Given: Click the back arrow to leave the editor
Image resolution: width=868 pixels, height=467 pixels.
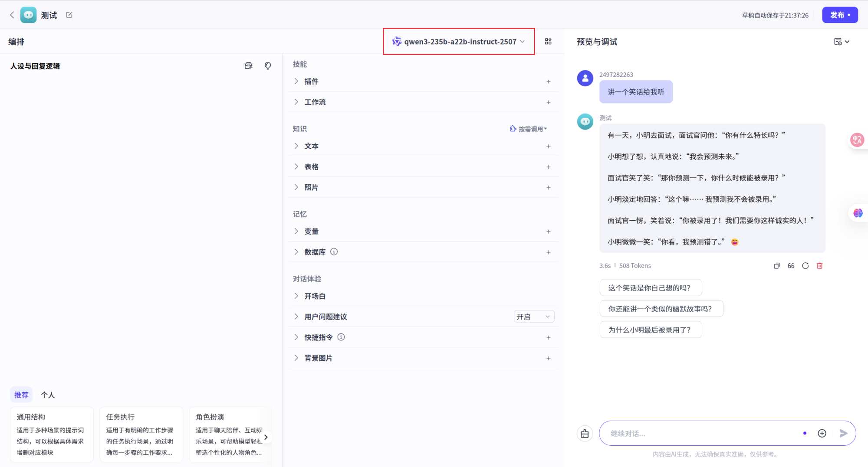Looking at the screenshot, I should coord(12,14).
